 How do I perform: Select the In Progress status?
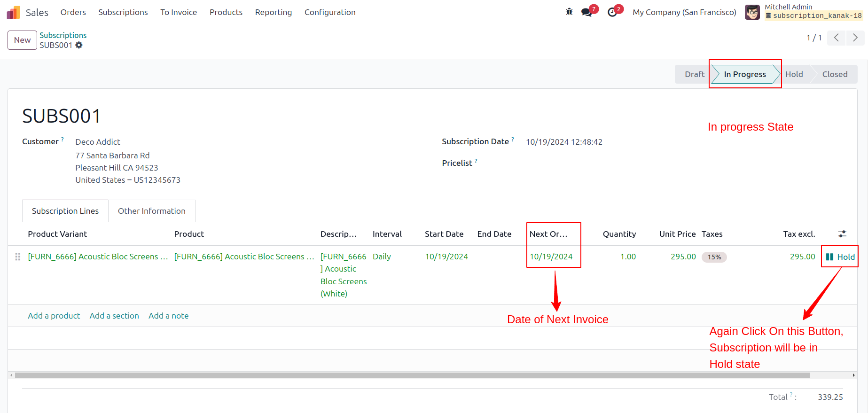coord(744,74)
